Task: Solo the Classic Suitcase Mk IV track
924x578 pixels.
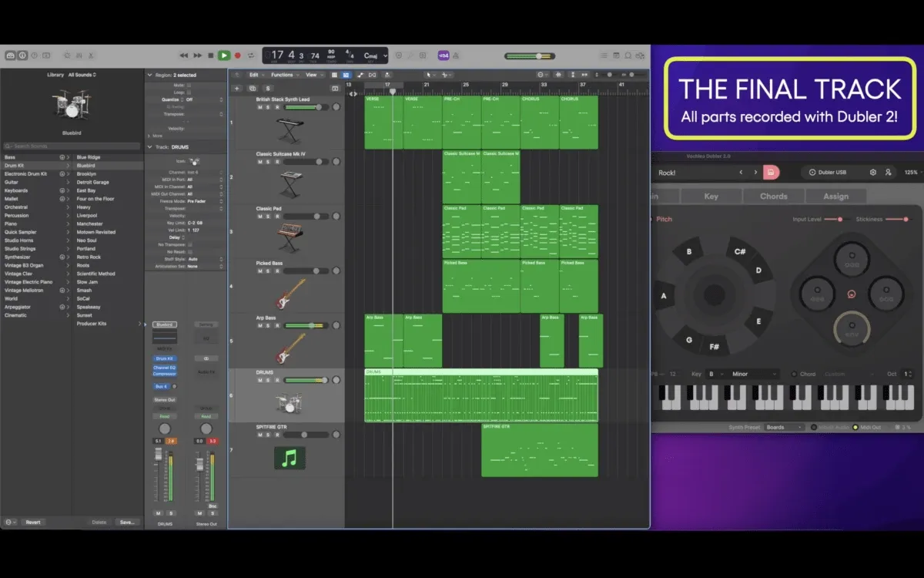Action: click(268, 162)
